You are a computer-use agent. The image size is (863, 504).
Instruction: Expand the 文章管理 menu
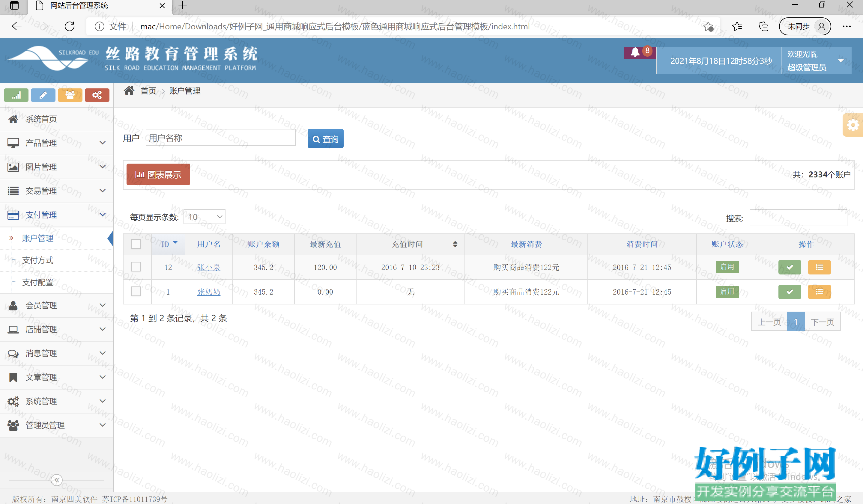[x=57, y=377]
